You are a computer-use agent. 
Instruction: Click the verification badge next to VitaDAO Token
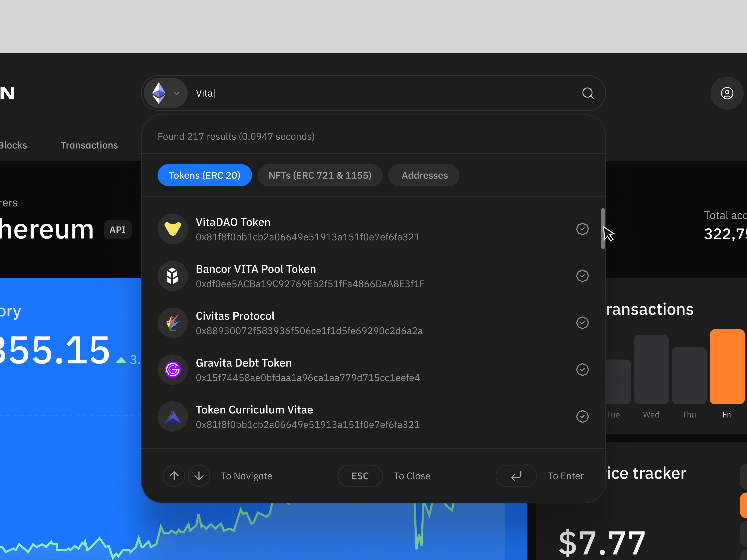click(582, 229)
